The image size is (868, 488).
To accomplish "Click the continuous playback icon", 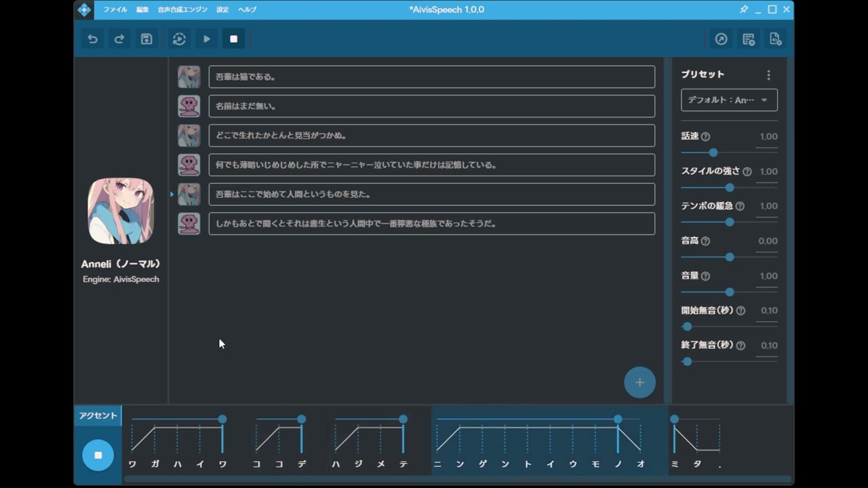I will [179, 39].
